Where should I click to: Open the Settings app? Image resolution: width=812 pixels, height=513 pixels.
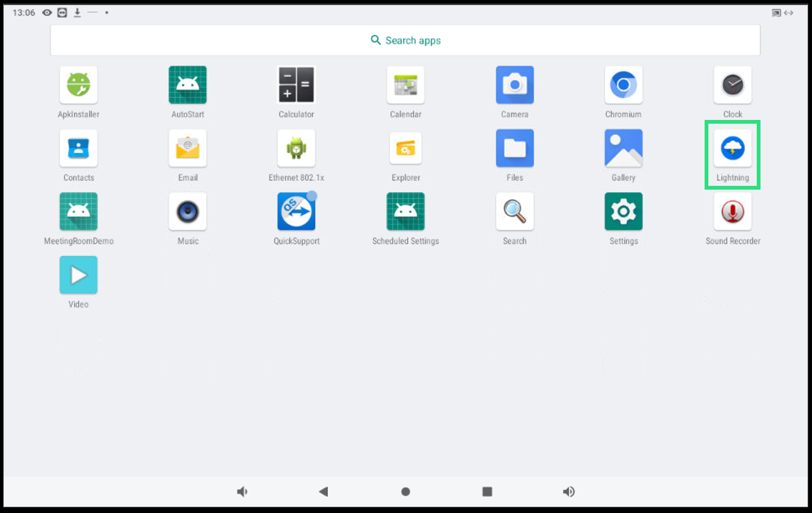click(x=624, y=212)
